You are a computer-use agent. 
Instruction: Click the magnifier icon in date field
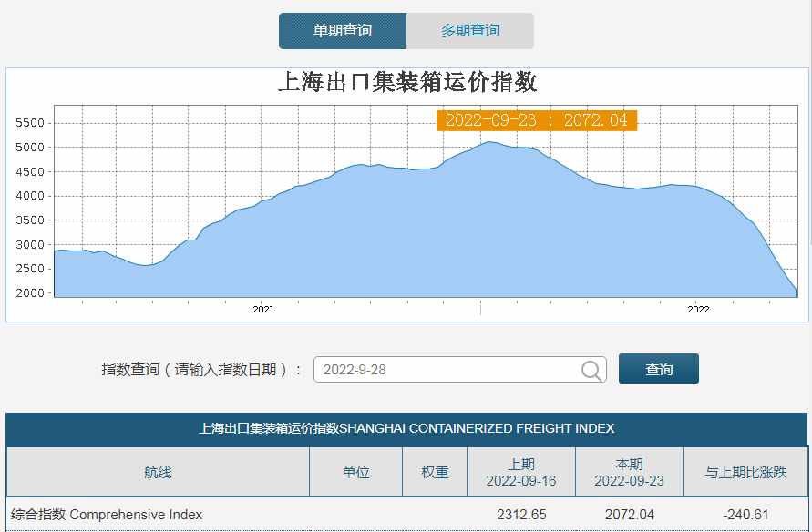coord(591,371)
